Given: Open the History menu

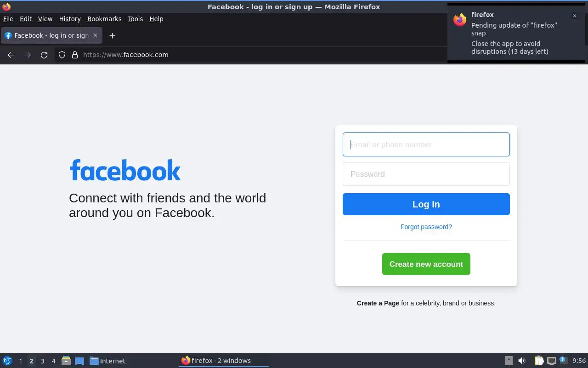Looking at the screenshot, I should (x=70, y=19).
